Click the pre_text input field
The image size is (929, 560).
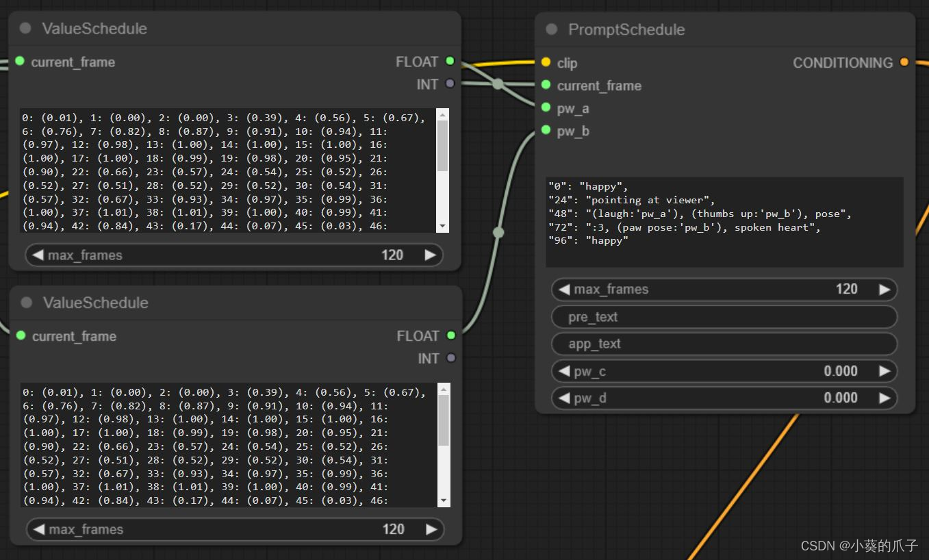(724, 317)
